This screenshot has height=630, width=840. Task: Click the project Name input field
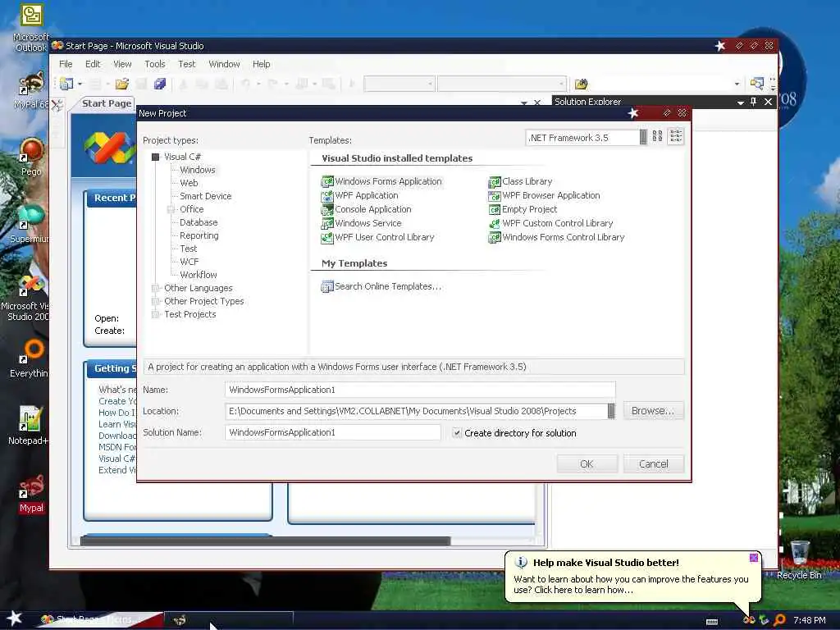[420, 390]
